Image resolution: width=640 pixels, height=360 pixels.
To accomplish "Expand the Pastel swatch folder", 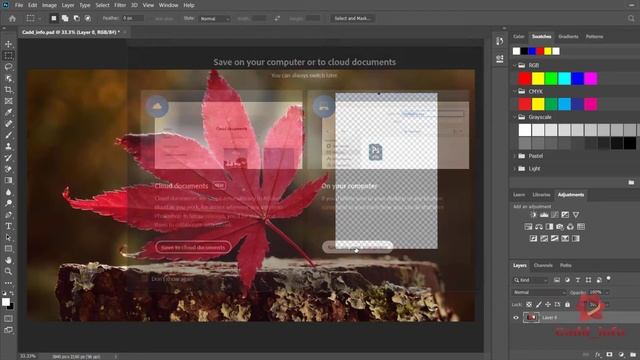I will [515, 156].
